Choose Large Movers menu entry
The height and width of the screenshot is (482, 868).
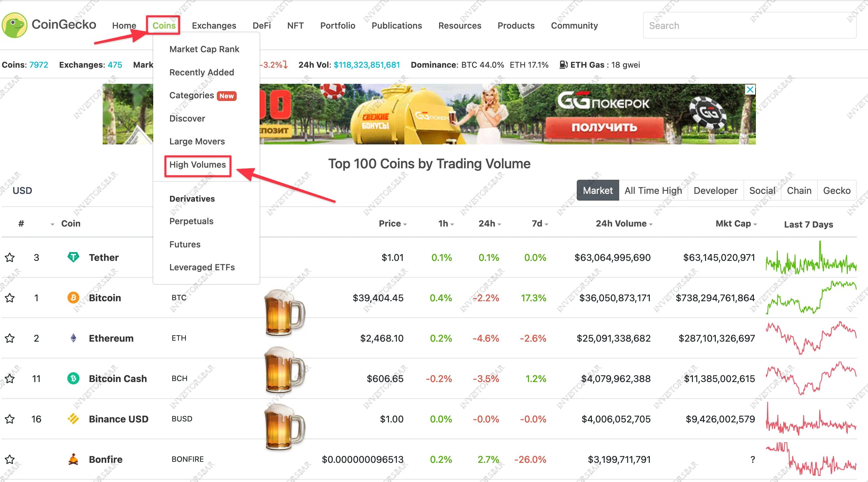click(x=197, y=141)
